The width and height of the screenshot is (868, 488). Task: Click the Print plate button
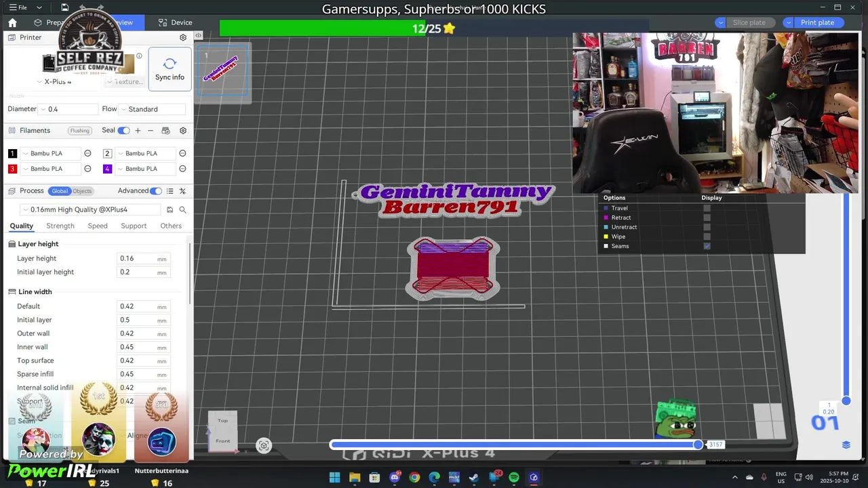point(819,22)
